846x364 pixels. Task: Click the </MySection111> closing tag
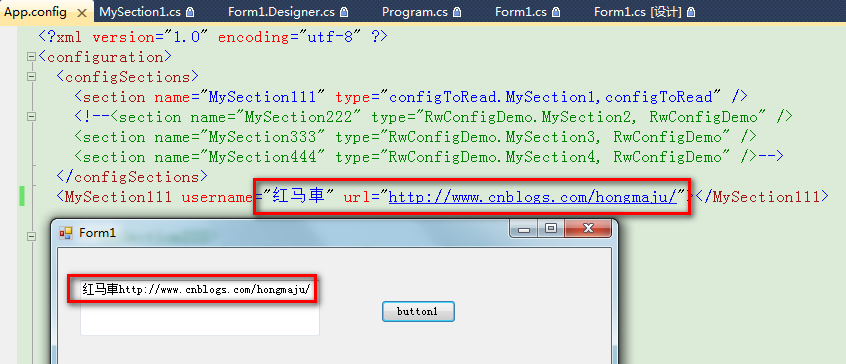pos(762,197)
